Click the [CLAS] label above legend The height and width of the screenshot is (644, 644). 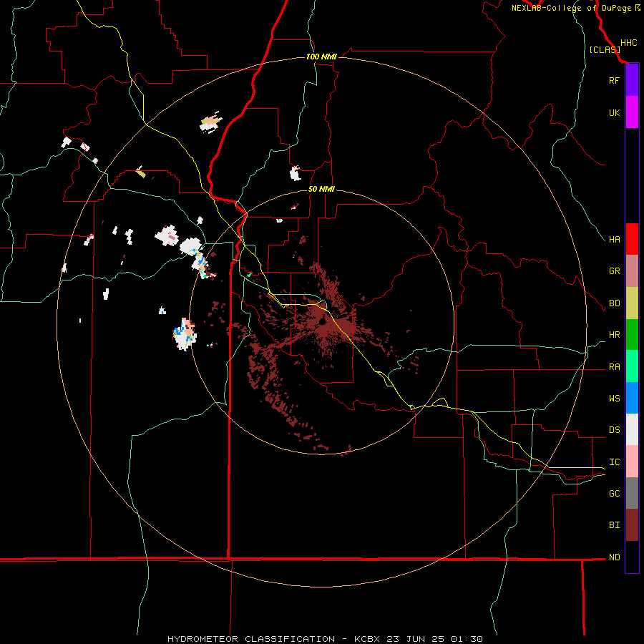tap(605, 49)
